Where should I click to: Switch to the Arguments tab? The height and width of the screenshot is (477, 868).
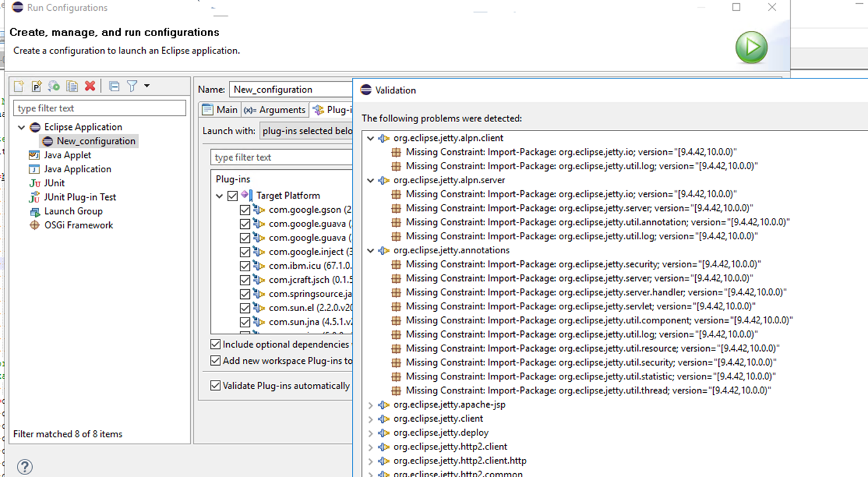tap(274, 110)
